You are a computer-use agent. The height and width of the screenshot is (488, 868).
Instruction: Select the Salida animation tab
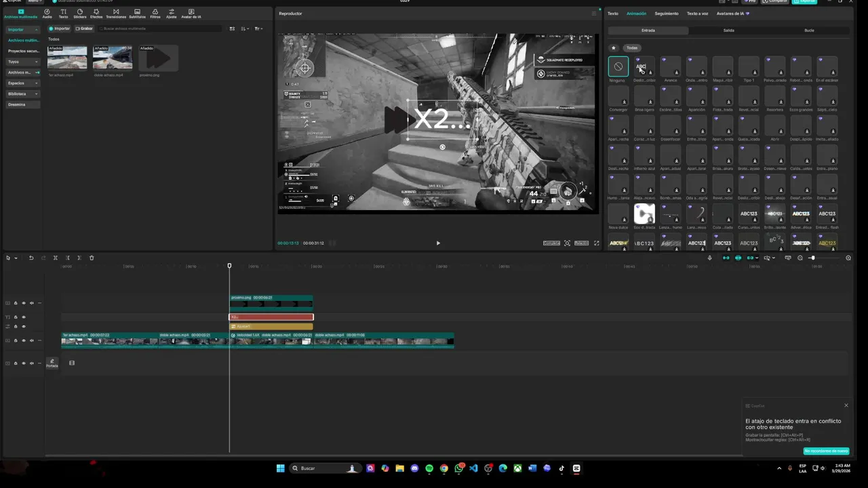coord(728,30)
